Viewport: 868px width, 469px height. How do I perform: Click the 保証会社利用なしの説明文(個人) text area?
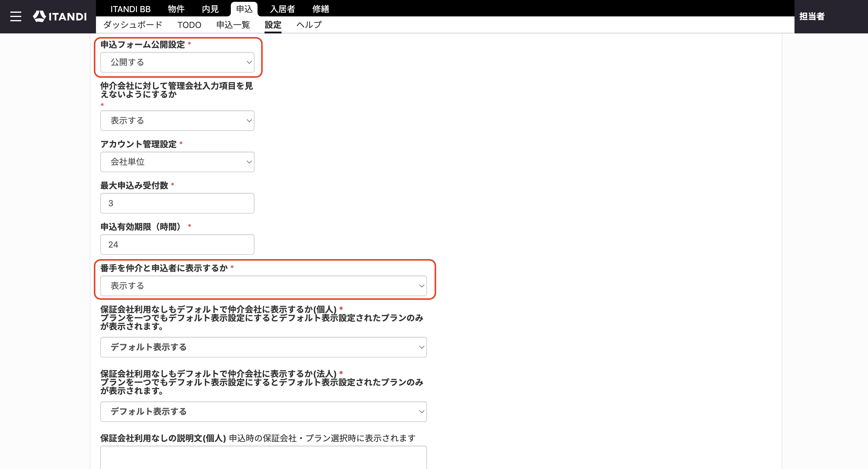pos(264,457)
